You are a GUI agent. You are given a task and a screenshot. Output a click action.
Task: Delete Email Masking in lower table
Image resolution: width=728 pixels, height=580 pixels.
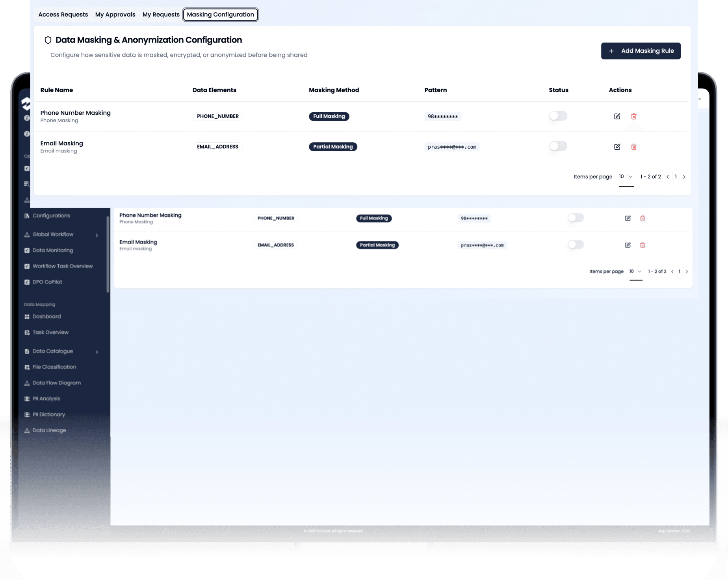pyautogui.click(x=642, y=245)
